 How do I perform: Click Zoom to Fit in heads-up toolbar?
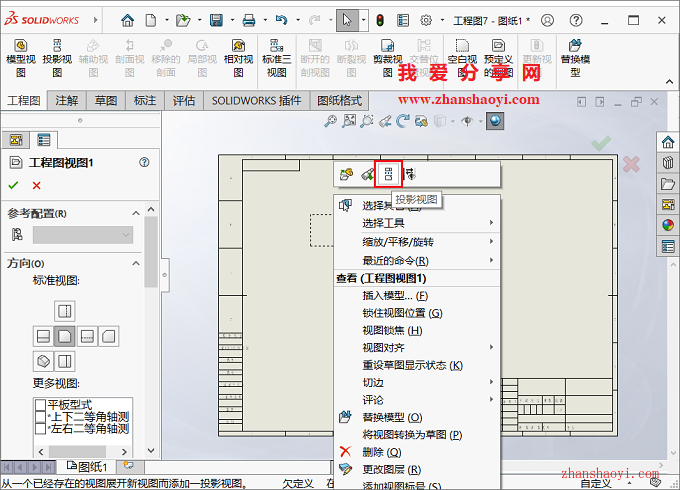point(349,121)
